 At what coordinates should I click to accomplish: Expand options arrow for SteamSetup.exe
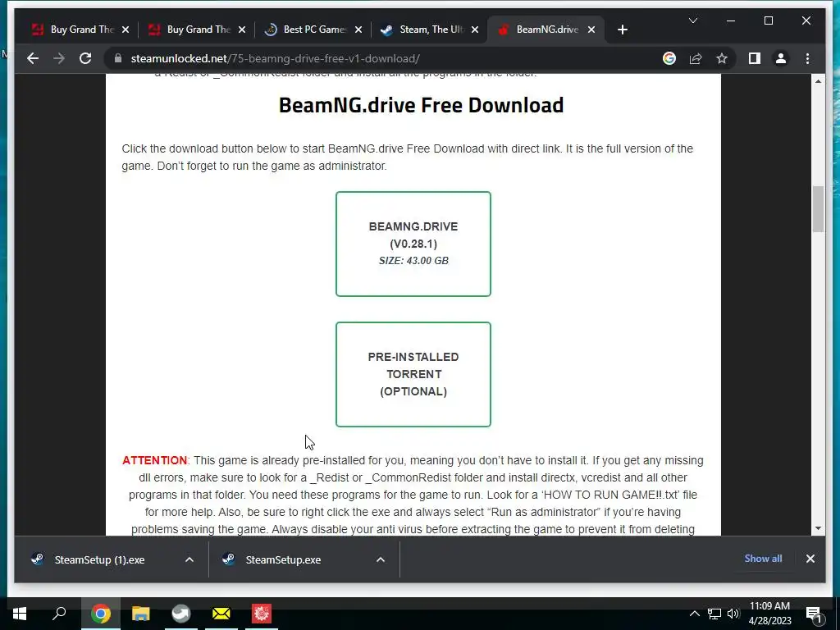[381, 559]
